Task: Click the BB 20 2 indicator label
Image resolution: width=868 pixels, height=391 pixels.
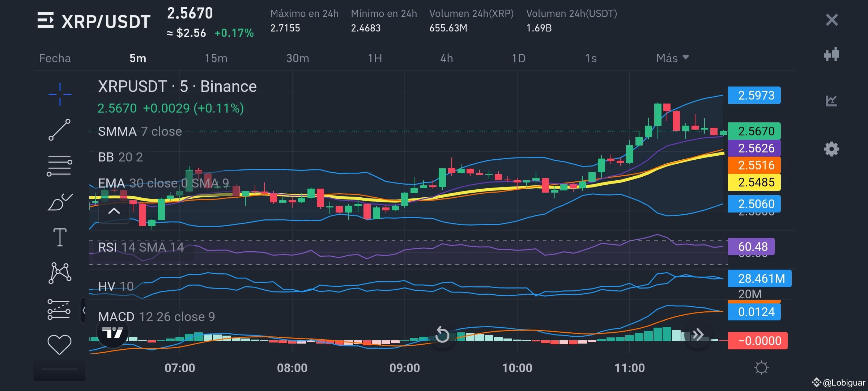Action: 120,157
